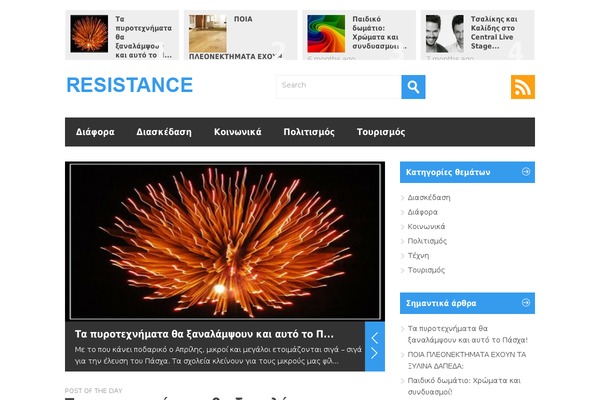Click fireworks thumbnail in top strip
This screenshot has height=400, width=600.
pyautogui.click(x=89, y=34)
